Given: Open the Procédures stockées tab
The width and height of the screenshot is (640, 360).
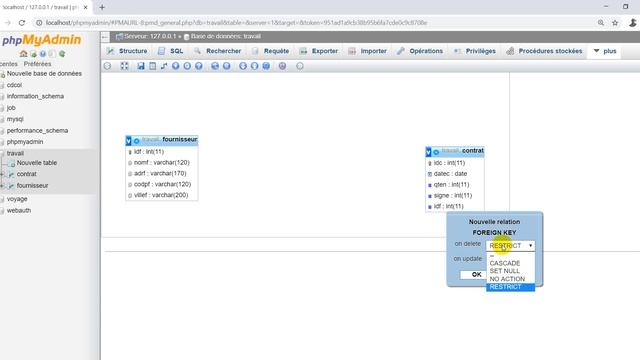Looking at the screenshot, I should coord(544,51).
